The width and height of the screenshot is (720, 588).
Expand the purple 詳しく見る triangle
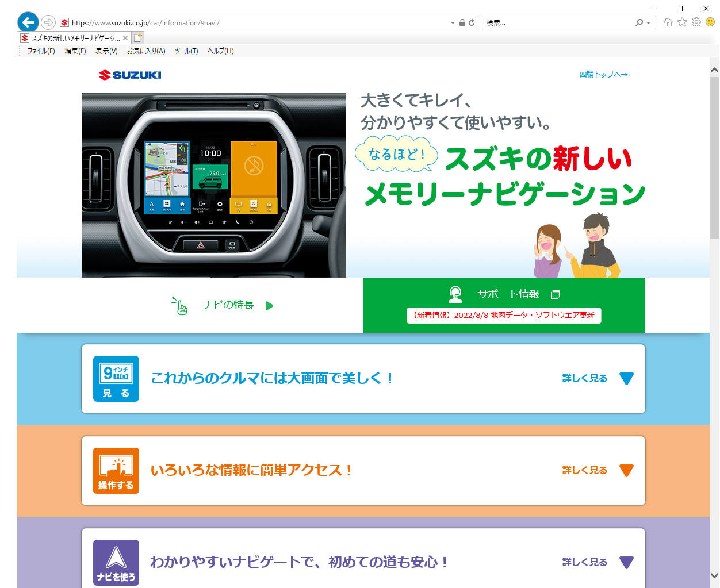point(626,563)
